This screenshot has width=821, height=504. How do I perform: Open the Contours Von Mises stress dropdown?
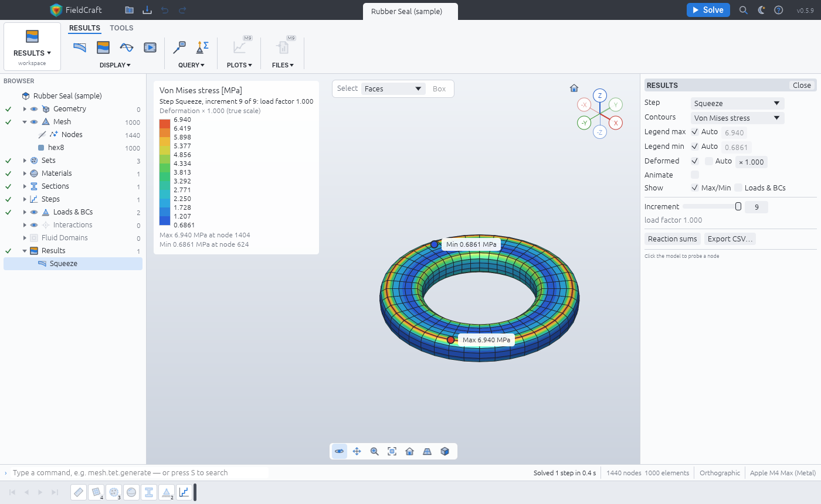coord(737,118)
